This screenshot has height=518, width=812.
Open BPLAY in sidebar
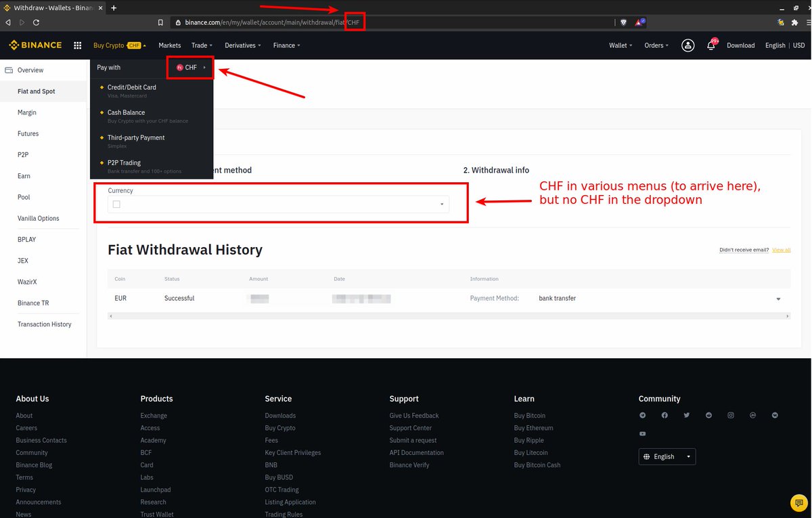coord(27,240)
